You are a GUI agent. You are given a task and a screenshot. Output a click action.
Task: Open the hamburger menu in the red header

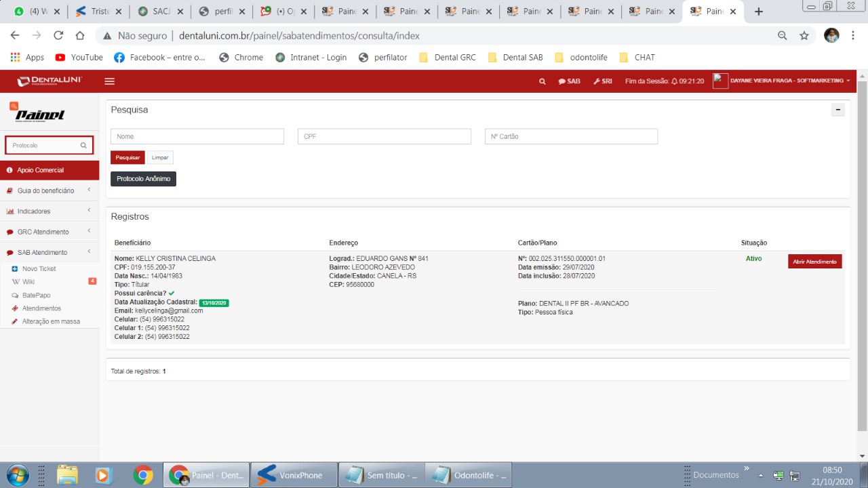click(109, 81)
